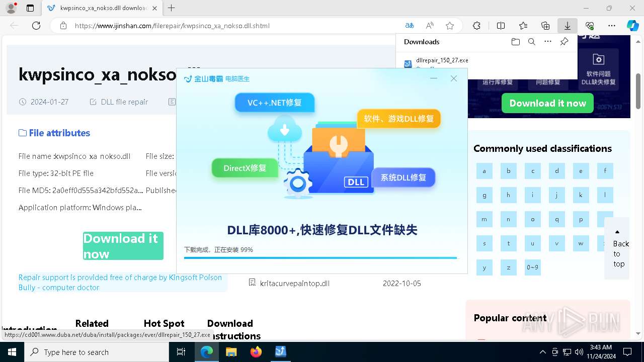Viewport: 644px width, 362px height.
Task: Add this page to favorites star
Action: click(450, 26)
